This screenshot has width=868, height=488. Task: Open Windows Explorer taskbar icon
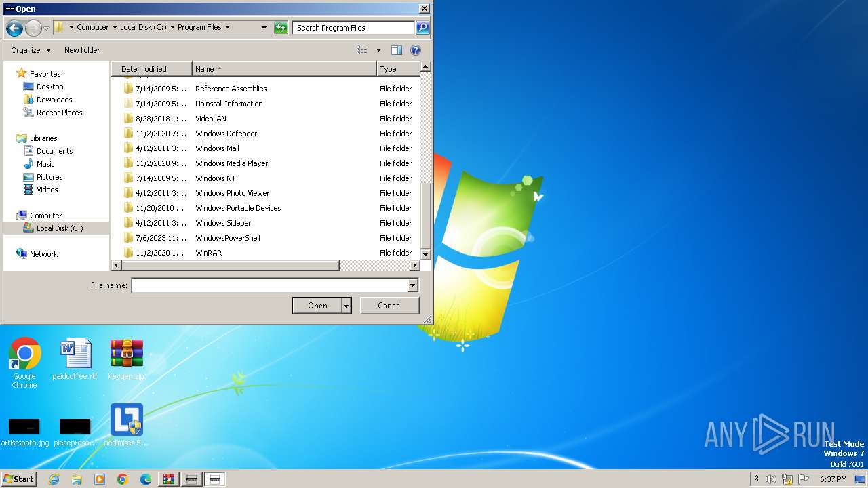[x=77, y=479]
